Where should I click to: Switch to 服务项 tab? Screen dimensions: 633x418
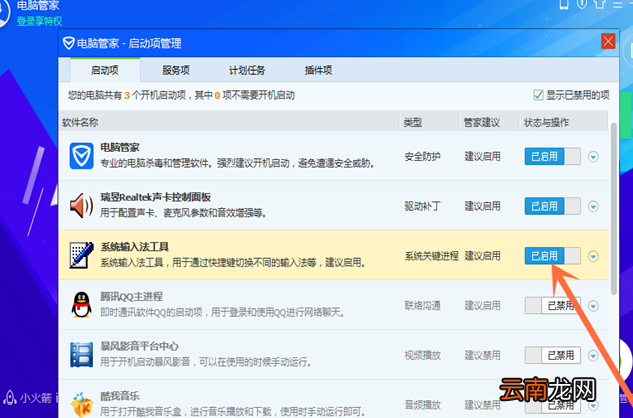coord(176,70)
